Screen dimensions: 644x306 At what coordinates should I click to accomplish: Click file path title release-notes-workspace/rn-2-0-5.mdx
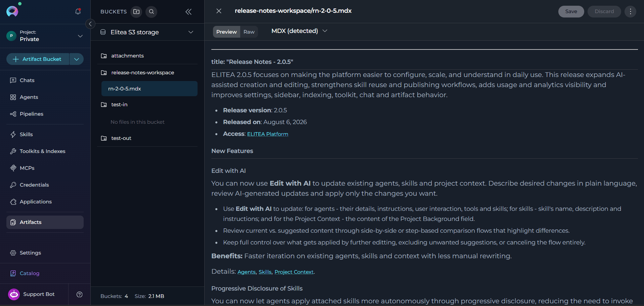(x=293, y=11)
